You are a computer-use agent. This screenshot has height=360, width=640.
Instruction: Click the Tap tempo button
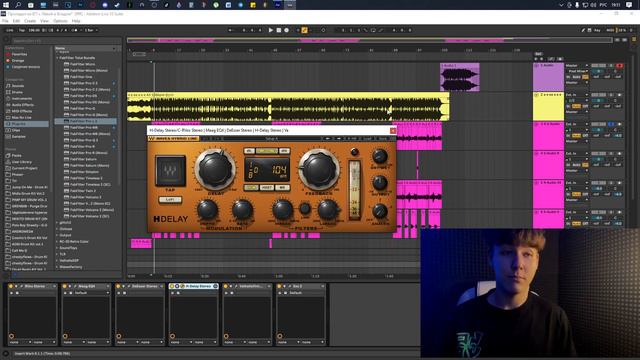pyautogui.click(x=22, y=30)
